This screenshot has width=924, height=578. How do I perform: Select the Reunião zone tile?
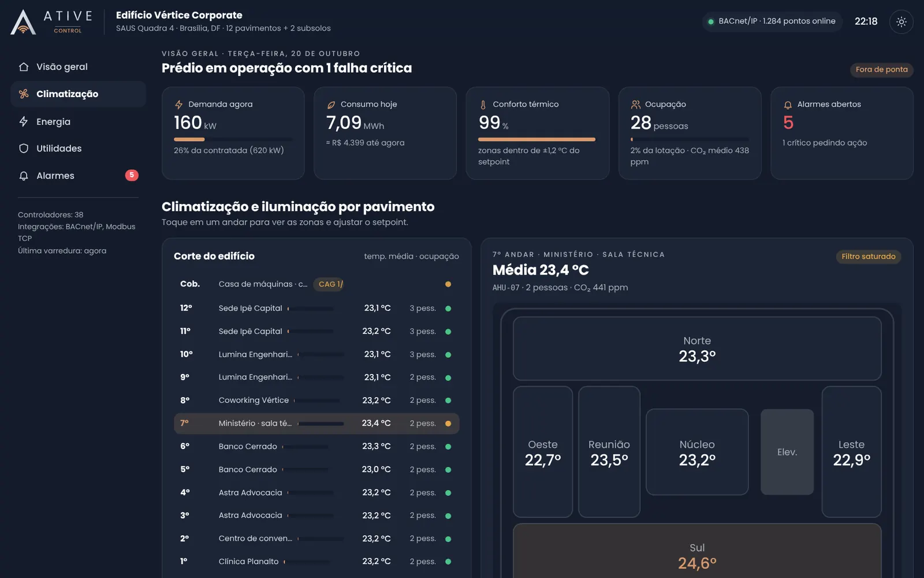609,452
